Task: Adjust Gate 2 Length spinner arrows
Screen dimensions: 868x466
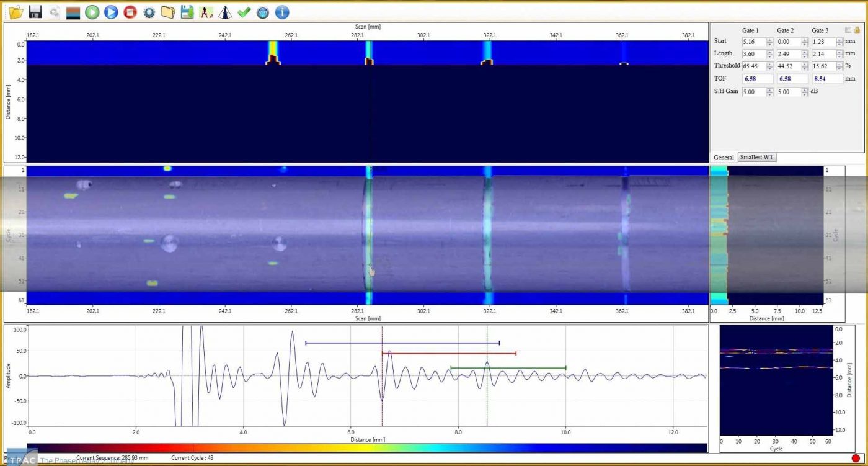Action: [804, 54]
